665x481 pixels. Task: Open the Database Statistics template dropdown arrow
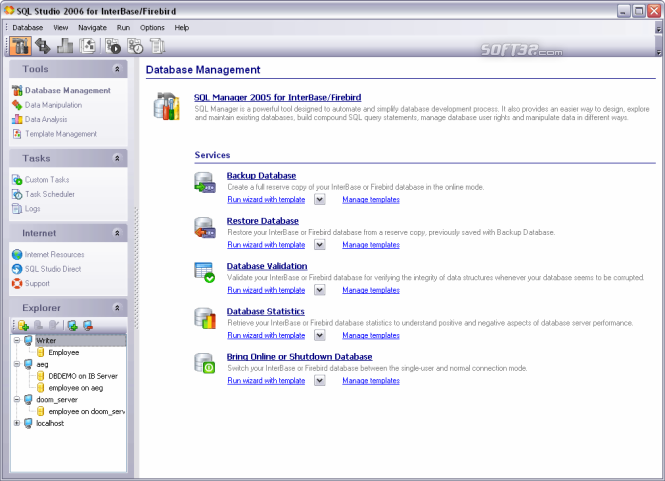click(320, 335)
